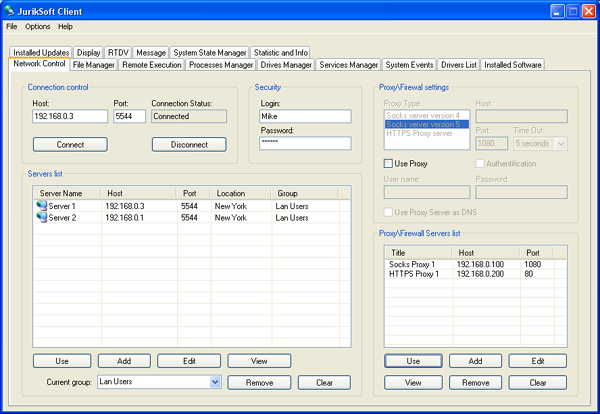Screen dimensions: 600x414
Task: Click the Group column header
Action: (x=305, y=193)
